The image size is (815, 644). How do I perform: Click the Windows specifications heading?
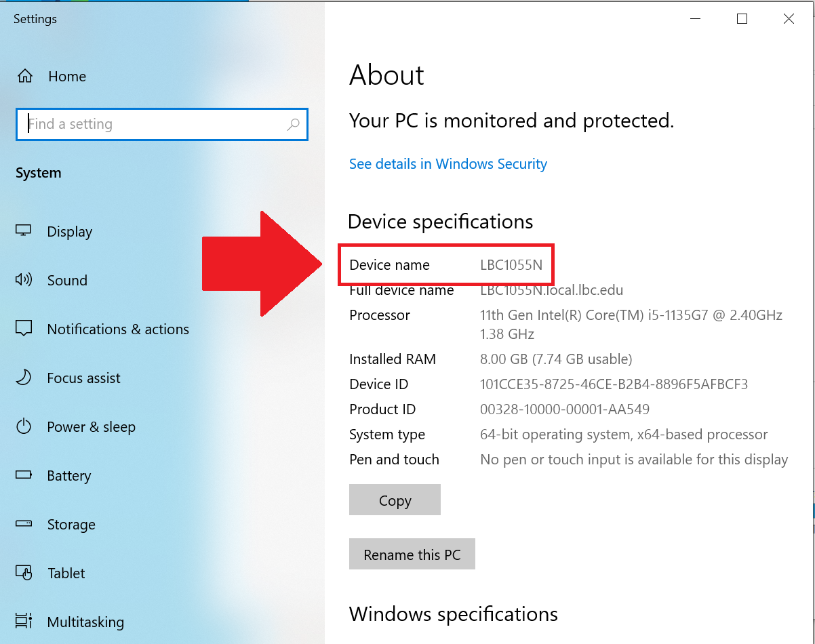pos(453,614)
